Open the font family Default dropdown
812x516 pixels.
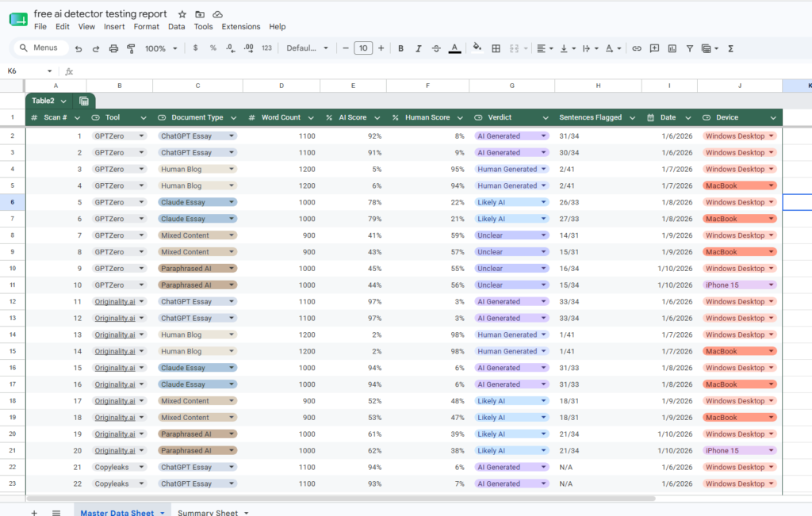(x=307, y=48)
